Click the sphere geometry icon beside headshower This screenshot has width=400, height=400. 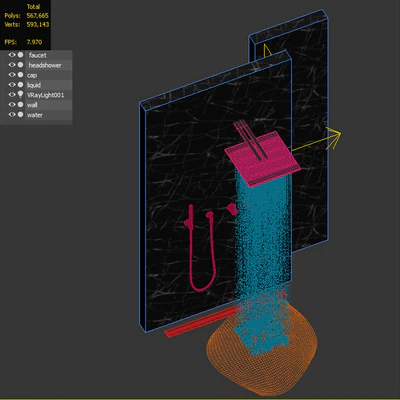[x=21, y=65]
